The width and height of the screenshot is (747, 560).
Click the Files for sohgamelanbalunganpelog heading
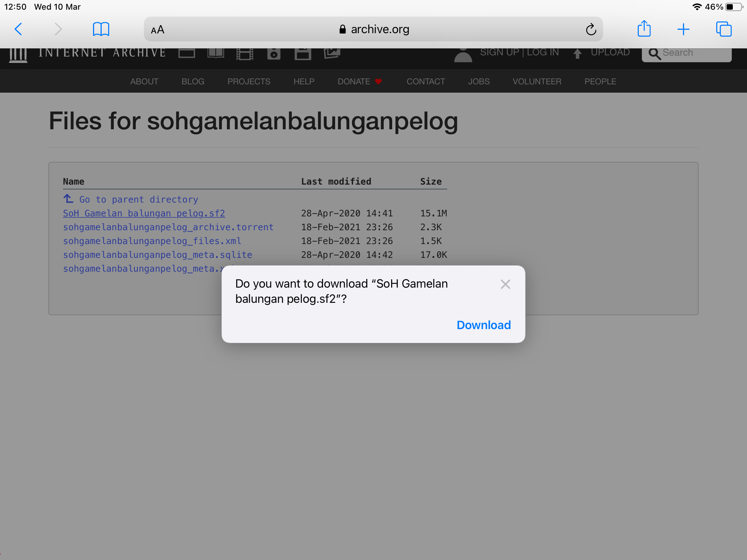253,122
